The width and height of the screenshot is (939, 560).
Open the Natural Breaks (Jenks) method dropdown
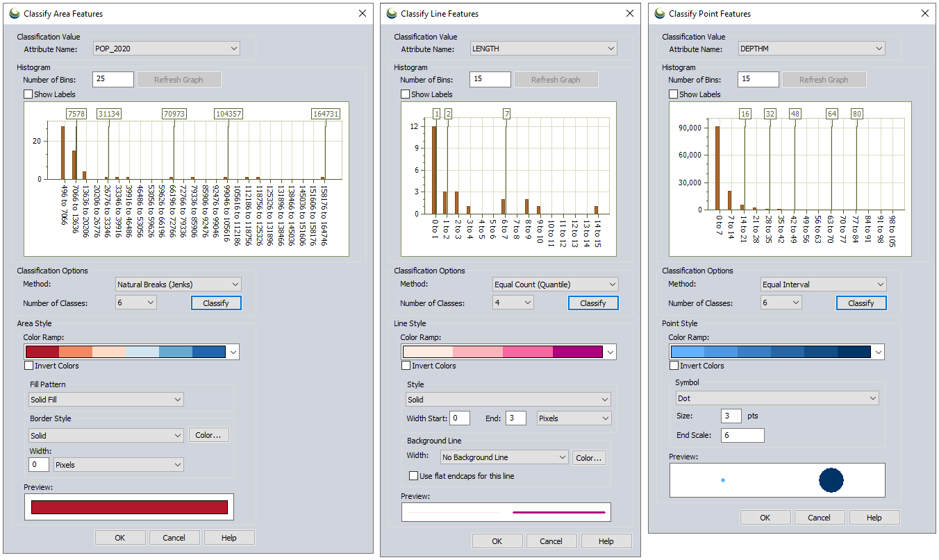point(178,285)
